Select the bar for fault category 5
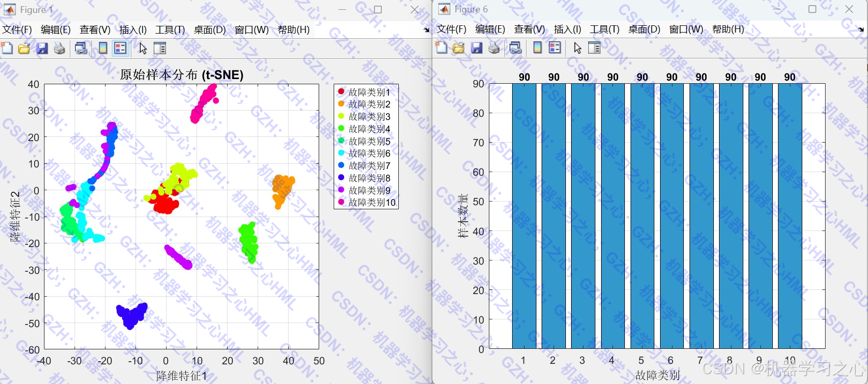The width and height of the screenshot is (868, 384). coord(642,216)
